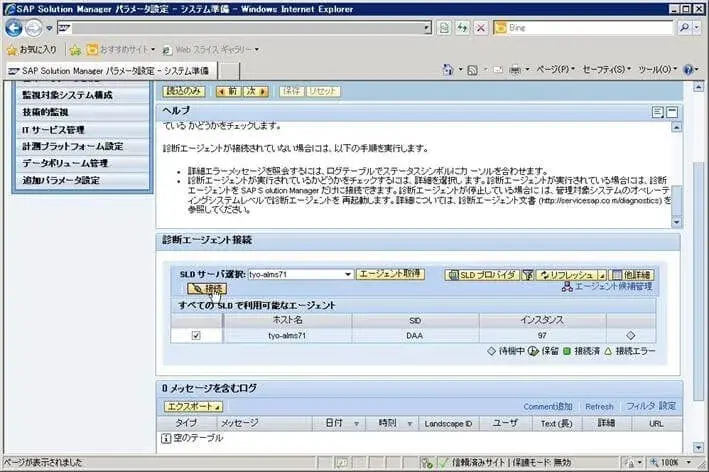Click the 他詳細 button
Viewport: 709px width, 472px height.
coord(632,275)
